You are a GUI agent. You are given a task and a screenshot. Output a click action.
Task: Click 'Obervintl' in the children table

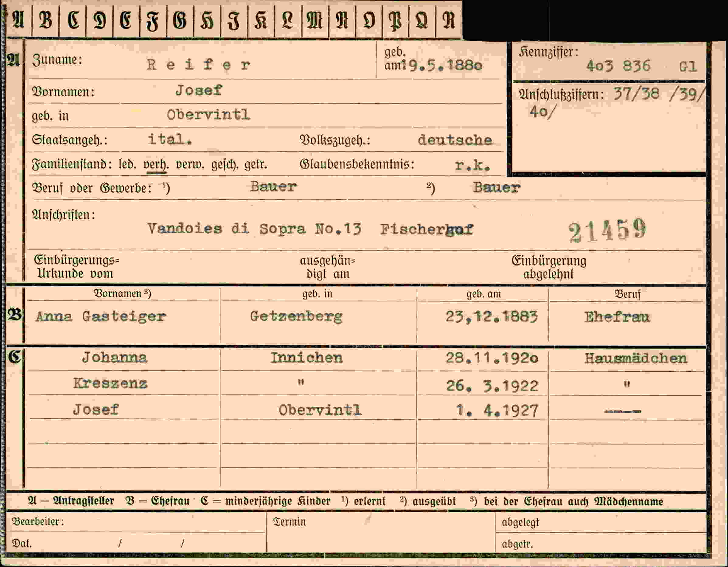click(x=320, y=410)
